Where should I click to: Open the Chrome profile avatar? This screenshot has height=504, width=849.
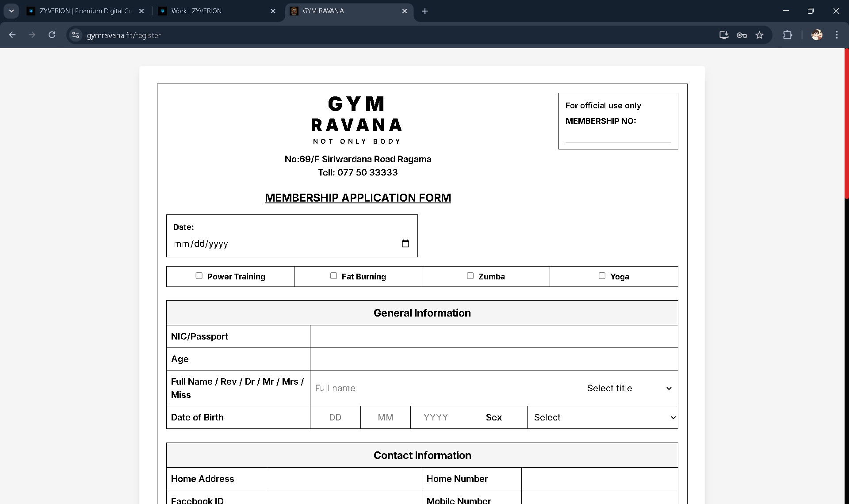click(817, 35)
